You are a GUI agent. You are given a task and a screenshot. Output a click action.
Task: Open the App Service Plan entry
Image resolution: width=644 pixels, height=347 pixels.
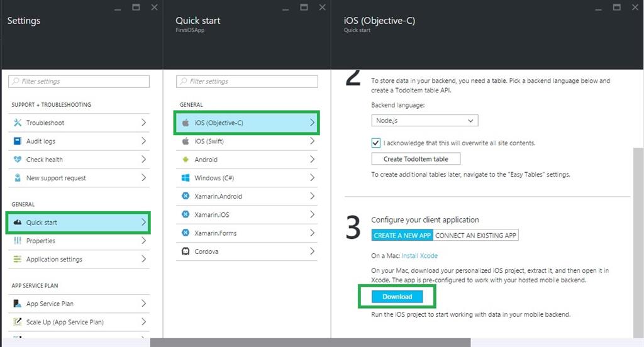coord(79,304)
